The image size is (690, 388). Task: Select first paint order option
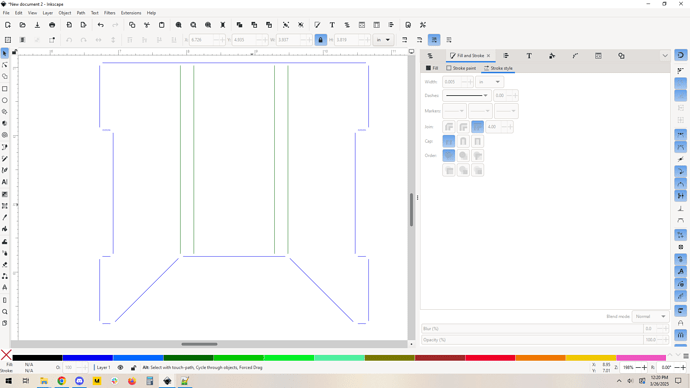(449, 155)
